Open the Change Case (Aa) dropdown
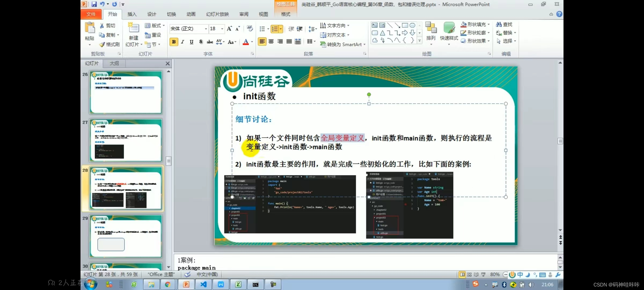Screen dimensions: 644x290 [232, 42]
